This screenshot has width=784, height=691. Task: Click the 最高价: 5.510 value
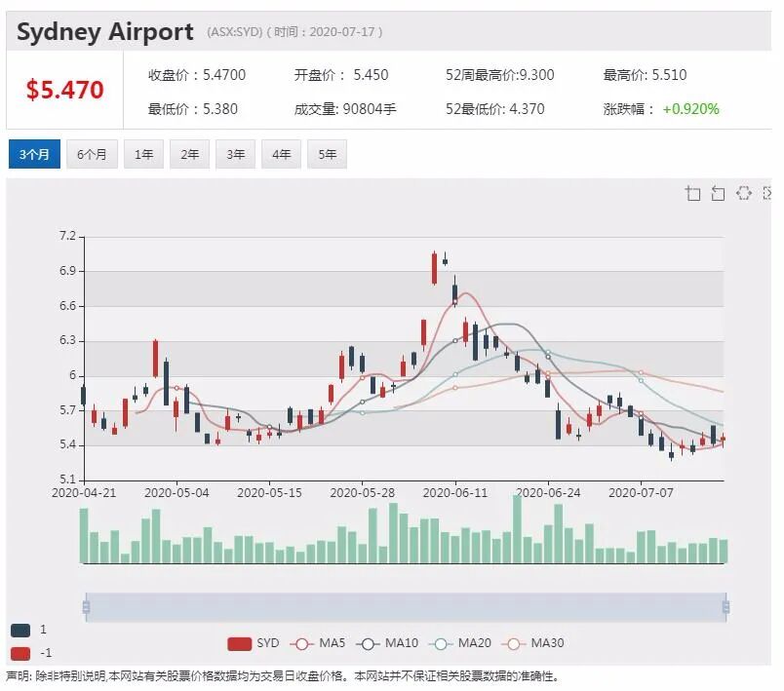(645, 75)
